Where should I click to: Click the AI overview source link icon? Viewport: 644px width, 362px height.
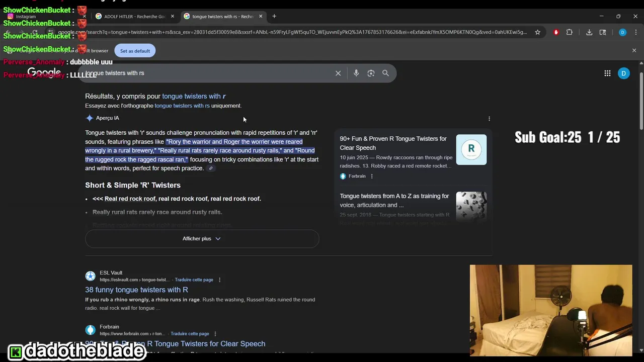coord(211,168)
